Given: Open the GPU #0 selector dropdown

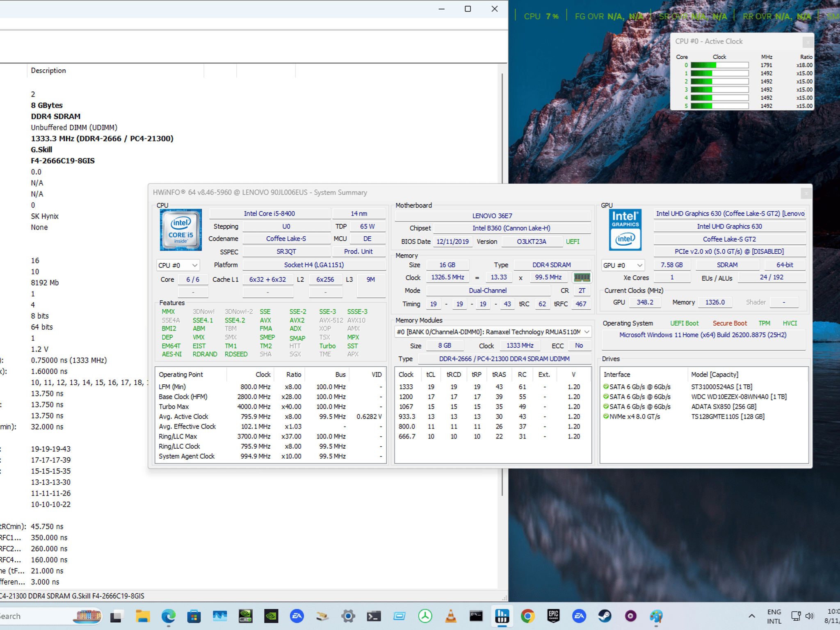Looking at the screenshot, I should (623, 265).
